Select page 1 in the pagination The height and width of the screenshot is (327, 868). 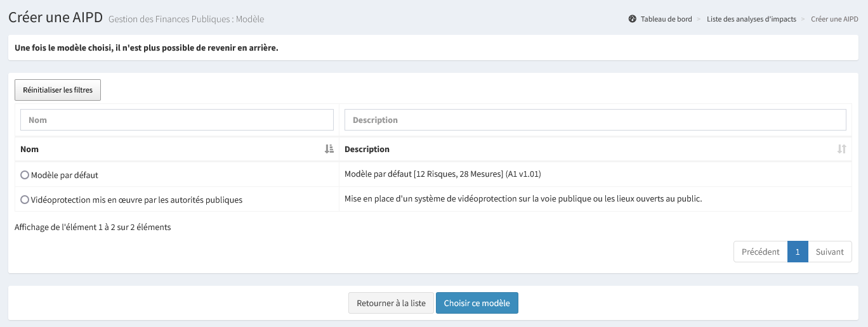point(798,252)
